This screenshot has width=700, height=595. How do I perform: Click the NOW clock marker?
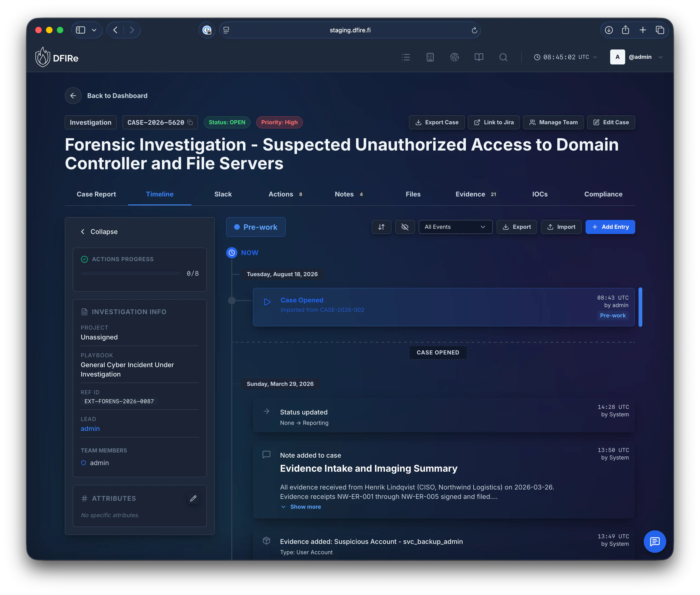pos(232,253)
